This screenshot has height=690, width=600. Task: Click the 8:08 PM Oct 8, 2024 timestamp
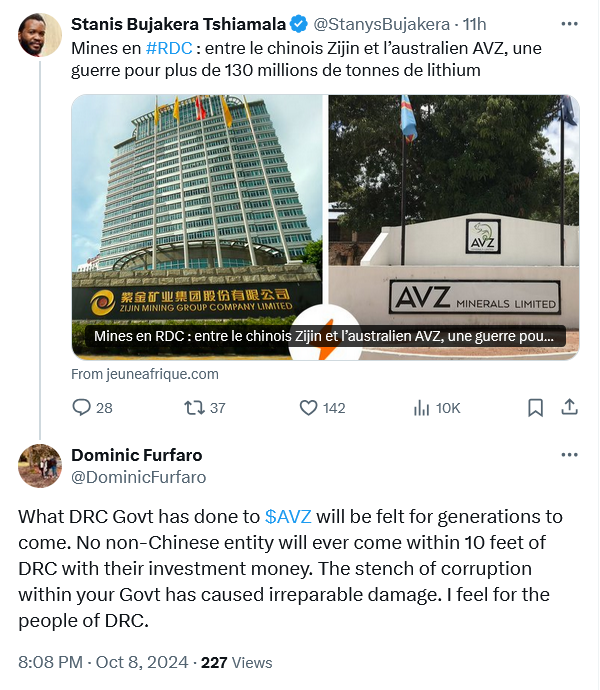click(x=103, y=662)
